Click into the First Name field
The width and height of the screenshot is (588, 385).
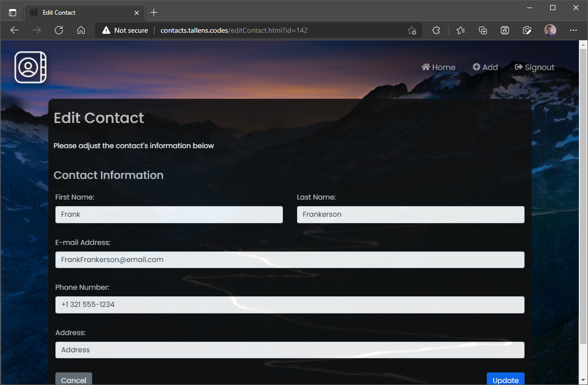click(x=169, y=215)
